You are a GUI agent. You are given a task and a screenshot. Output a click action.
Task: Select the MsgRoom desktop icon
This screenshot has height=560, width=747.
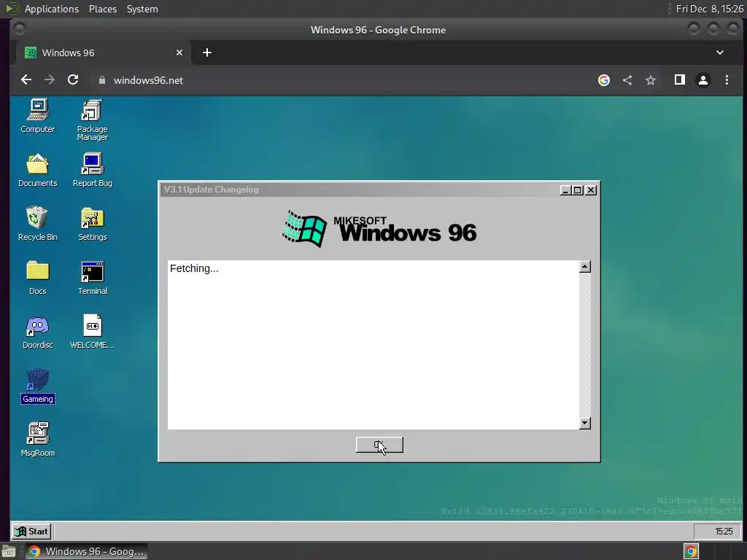[x=38, y=440]
